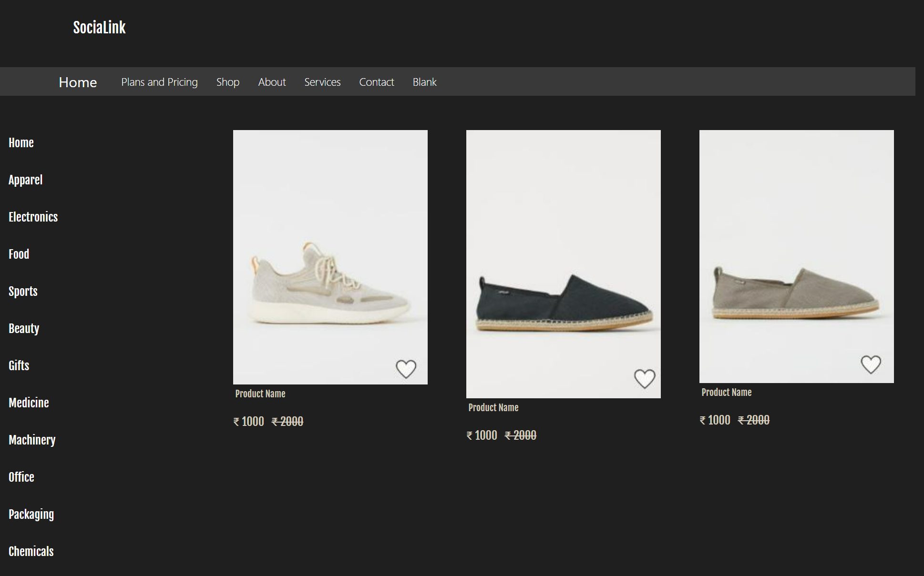Choose the Food category
Viewport: 924px width, 576px height.
point(19,254)
